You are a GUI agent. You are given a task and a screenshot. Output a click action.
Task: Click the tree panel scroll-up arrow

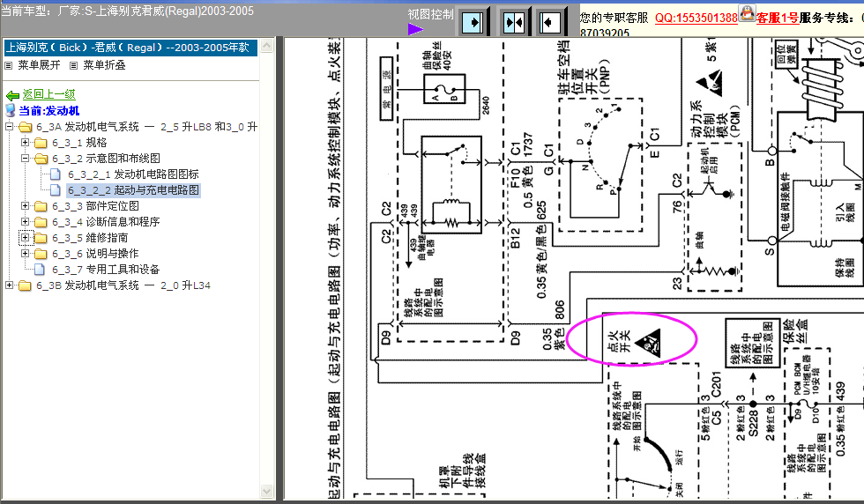click(266, 46)
